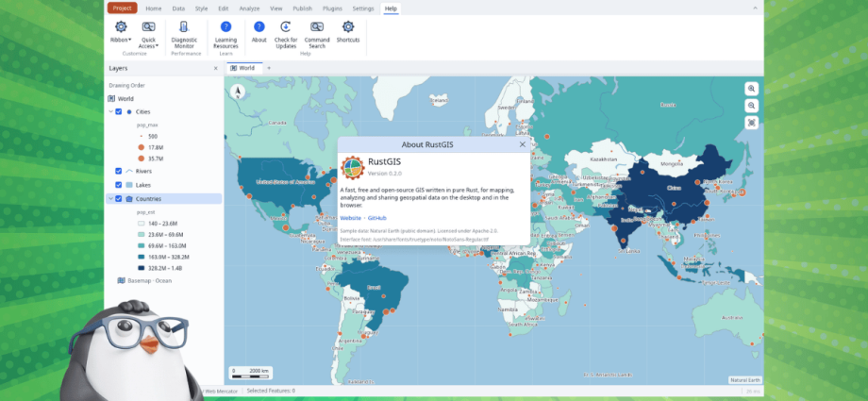
Task: Click the 69.6M – 163.0M legend swatch
Action: point(141,245)
